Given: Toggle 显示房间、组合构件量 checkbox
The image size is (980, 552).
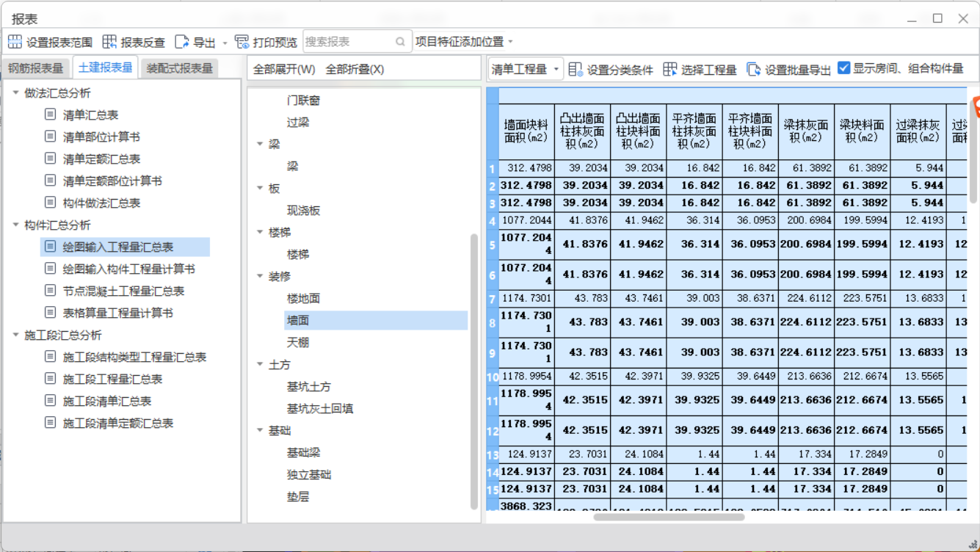Looking at the screenshot, I should coord(843,68).
